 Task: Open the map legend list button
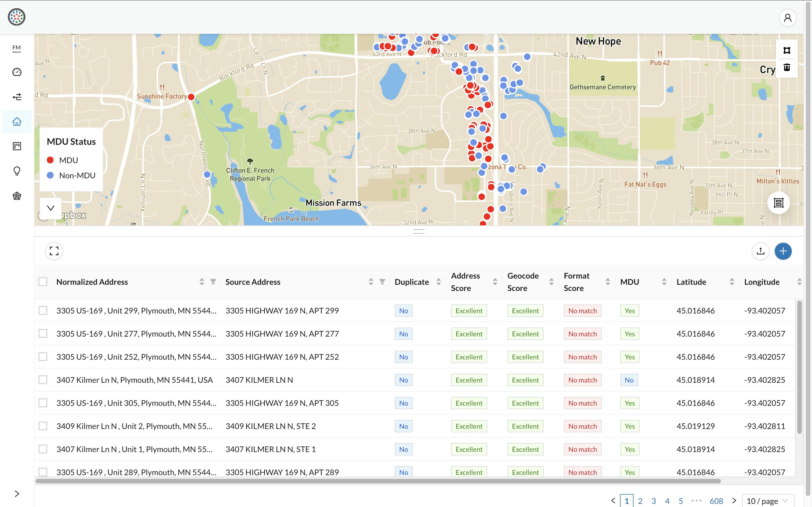778,203
